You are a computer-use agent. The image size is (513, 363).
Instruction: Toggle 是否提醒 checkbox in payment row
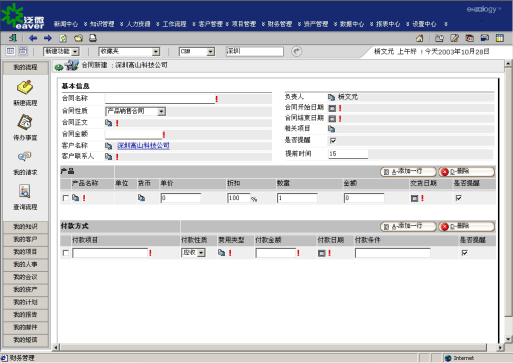point(464,253)
